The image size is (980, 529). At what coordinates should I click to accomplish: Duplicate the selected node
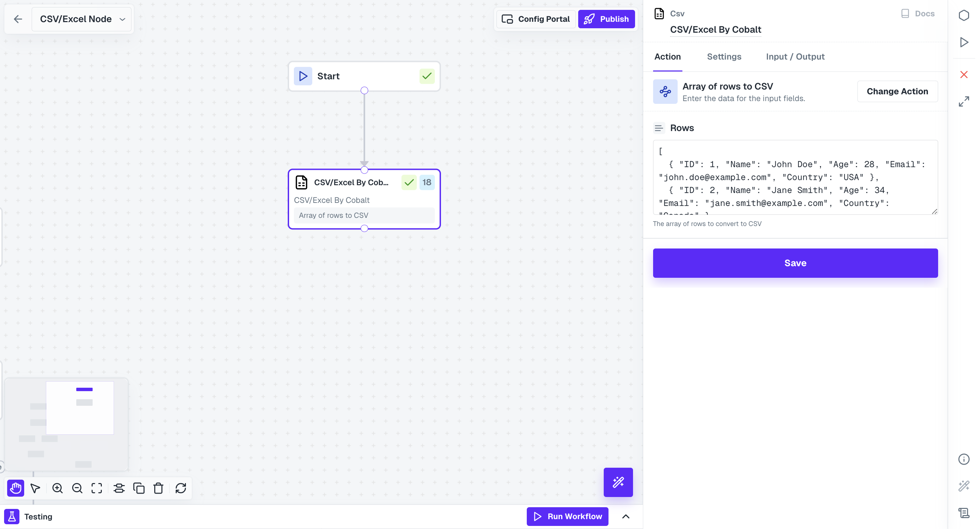tap(139, 488)
